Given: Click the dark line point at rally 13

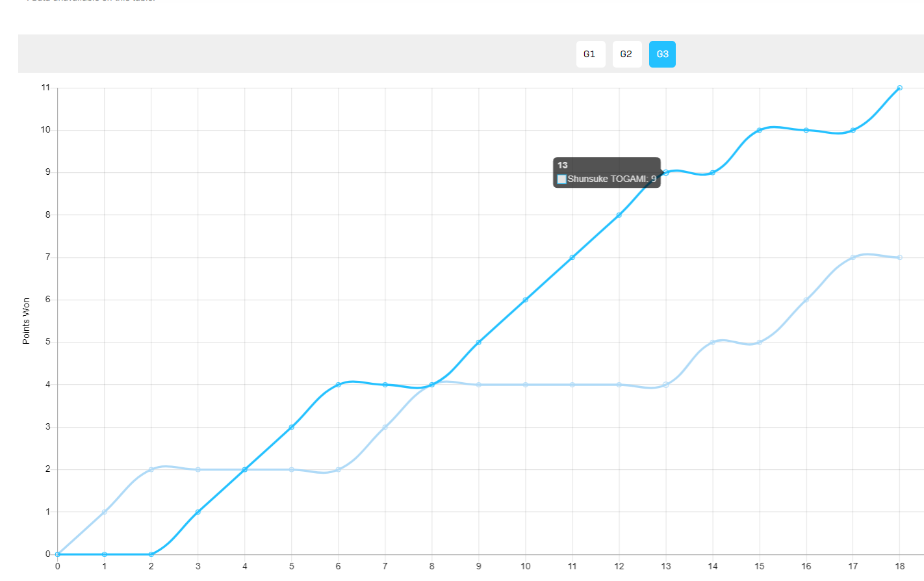Looking at the screenshot, I should click(x=666, y=172).
